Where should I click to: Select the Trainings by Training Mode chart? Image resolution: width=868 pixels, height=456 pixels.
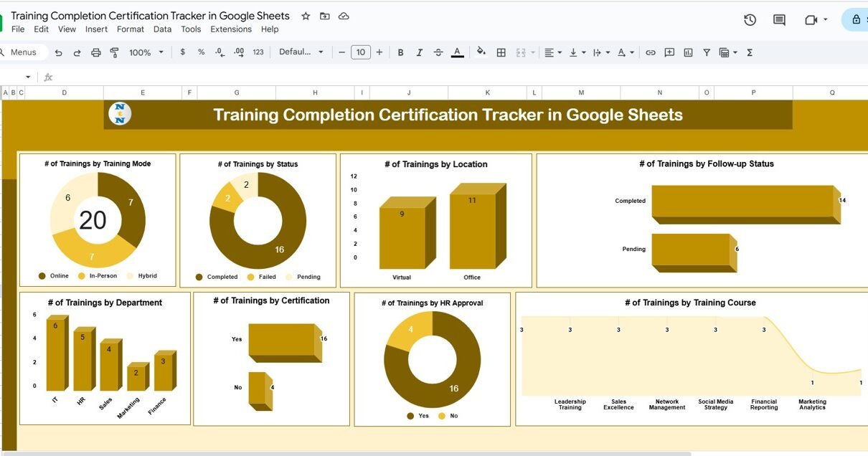(x=98, y=220)
